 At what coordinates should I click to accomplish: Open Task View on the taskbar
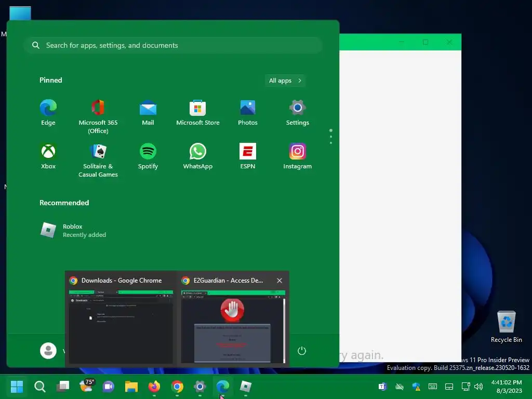[x=62, y=386]
